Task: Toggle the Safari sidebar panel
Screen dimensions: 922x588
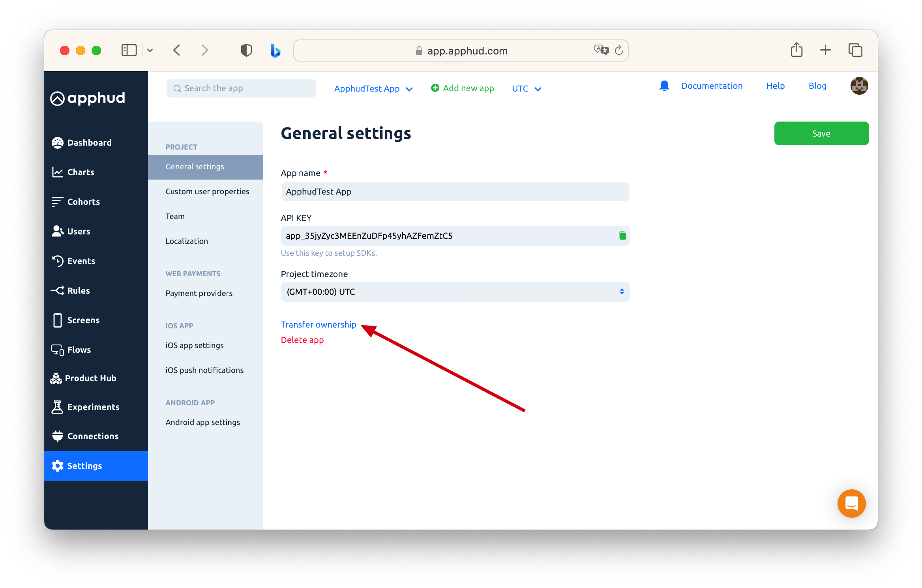Action: [129, 51]
